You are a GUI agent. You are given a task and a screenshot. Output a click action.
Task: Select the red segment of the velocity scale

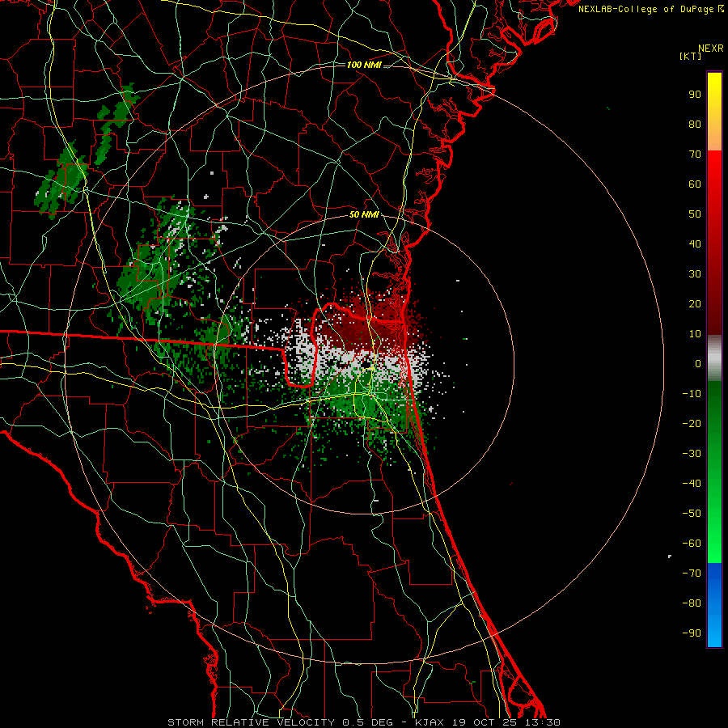click(714, 243)
